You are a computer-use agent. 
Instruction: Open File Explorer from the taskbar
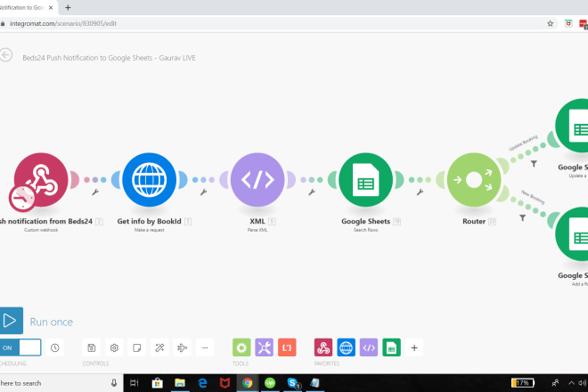coord(180,383)
